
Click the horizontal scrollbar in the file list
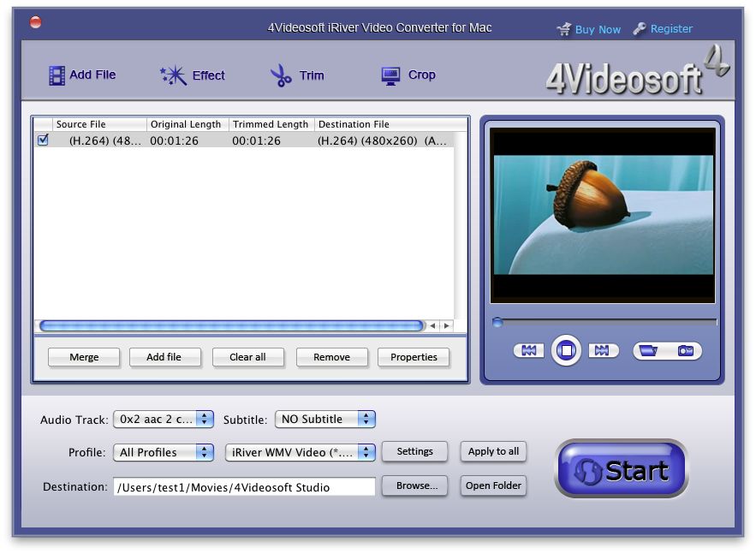[231, 326]
